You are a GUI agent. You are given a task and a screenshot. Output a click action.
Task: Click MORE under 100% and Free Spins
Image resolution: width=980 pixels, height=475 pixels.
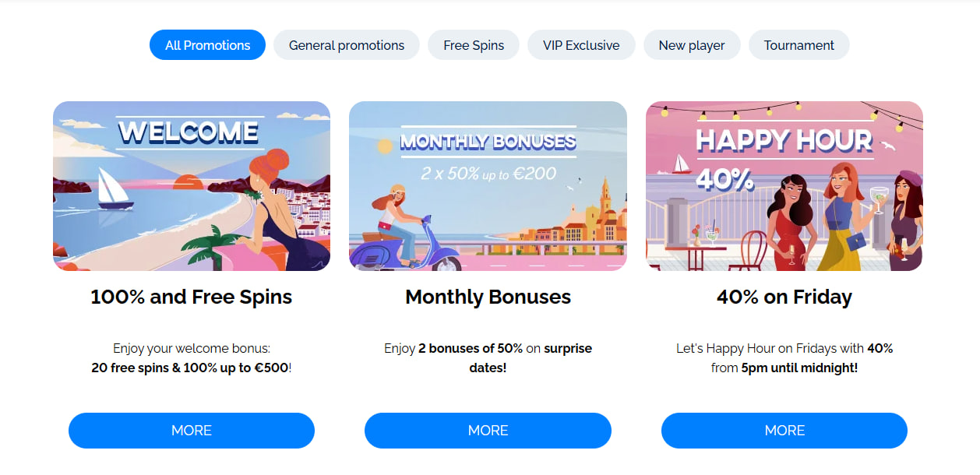coord(191,430)
